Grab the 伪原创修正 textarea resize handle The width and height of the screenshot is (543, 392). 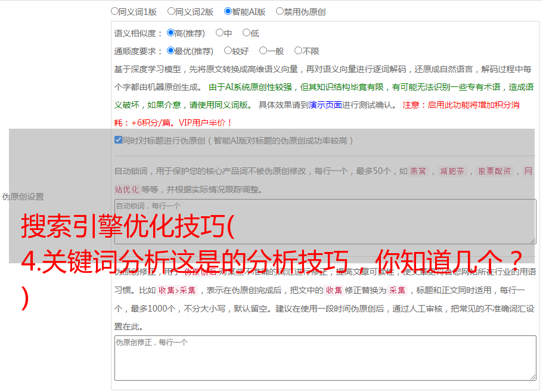pyautogui.click(x=533, y=377)
